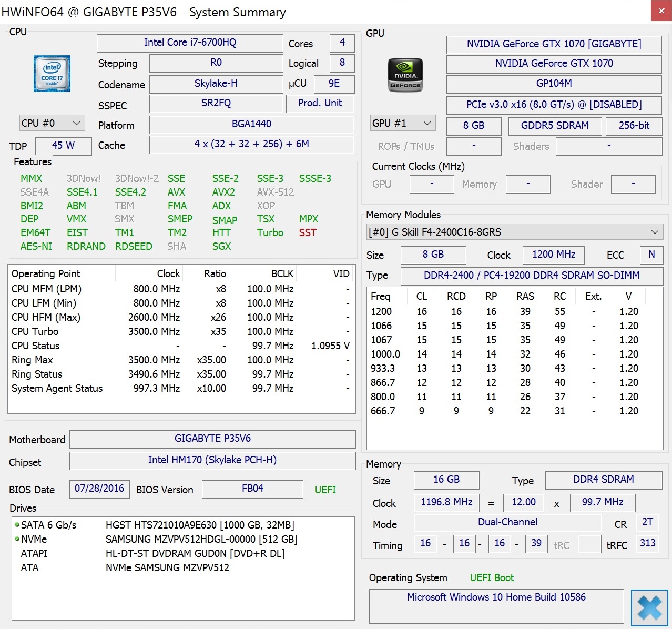Click green NVMe drive status indicator
672x629 pixels.
pyautogui.click(x=17, y=539)
